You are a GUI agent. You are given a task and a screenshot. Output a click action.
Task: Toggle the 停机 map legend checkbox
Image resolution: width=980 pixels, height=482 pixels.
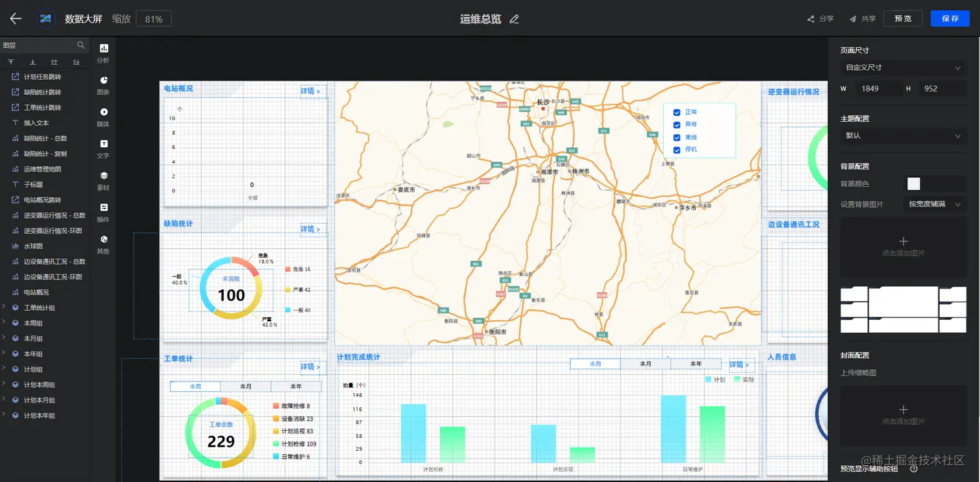click(x=677, y=150)
